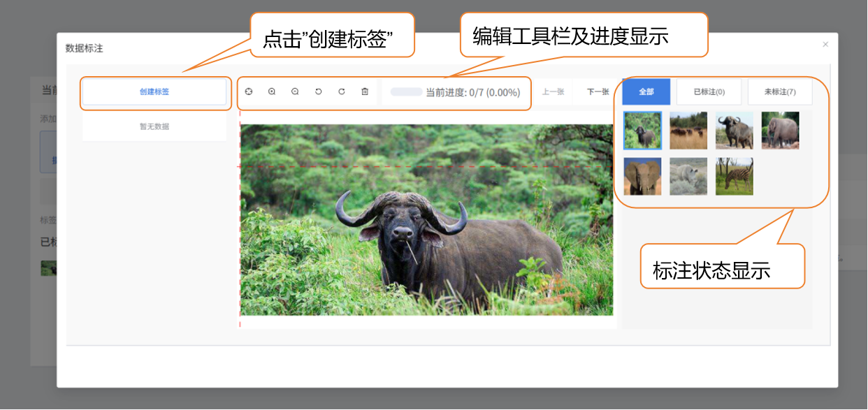Click the zoom out magnifier icon
The image size is (868, 410).
pos(295,91)
